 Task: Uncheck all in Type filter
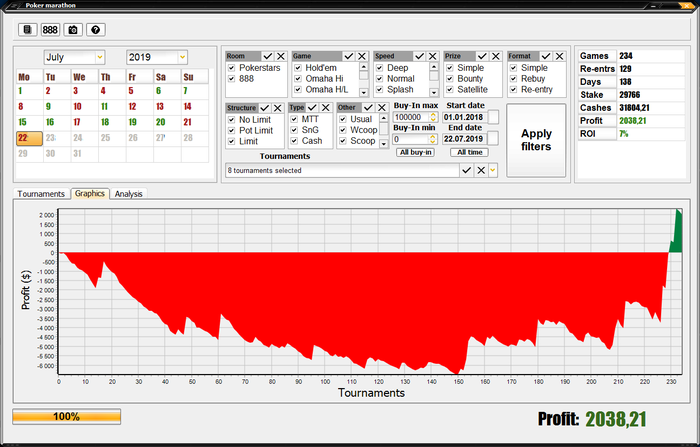coord(325,108)
